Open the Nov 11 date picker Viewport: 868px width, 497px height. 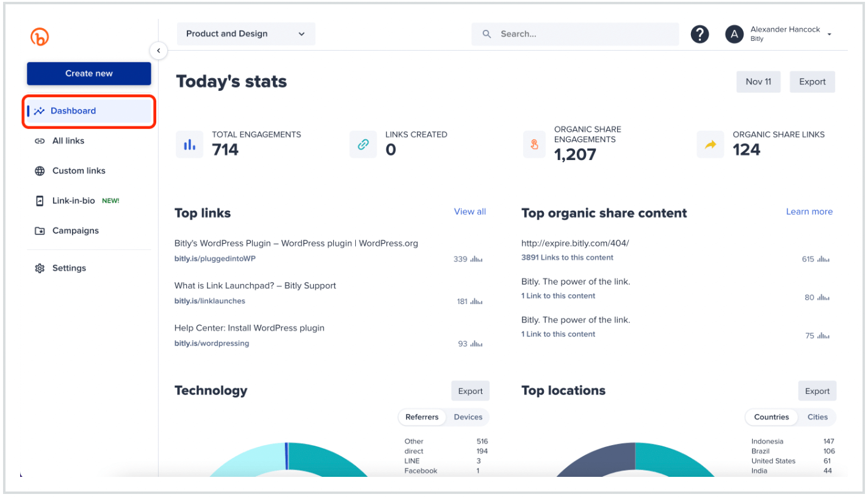(x=758, y=82)
